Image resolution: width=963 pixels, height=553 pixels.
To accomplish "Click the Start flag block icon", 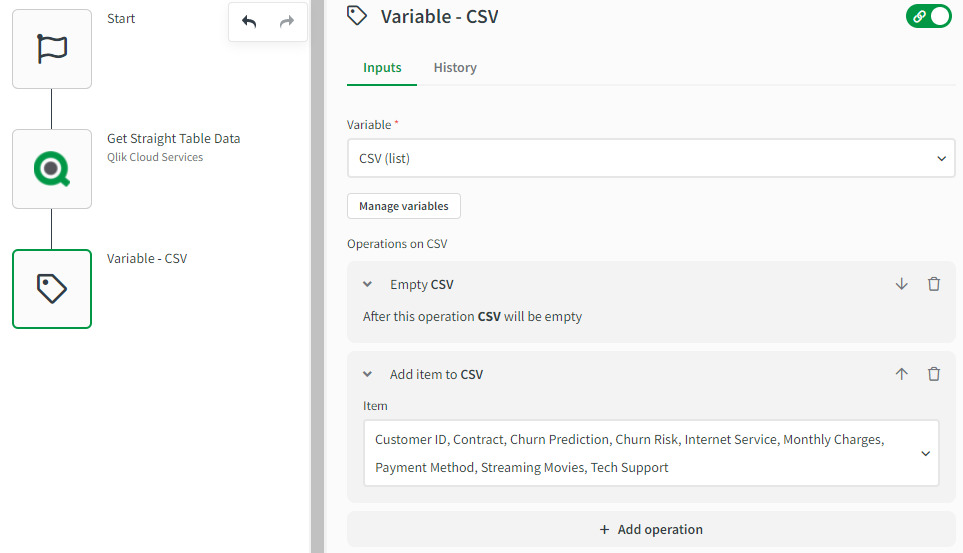I will (52, 49).
